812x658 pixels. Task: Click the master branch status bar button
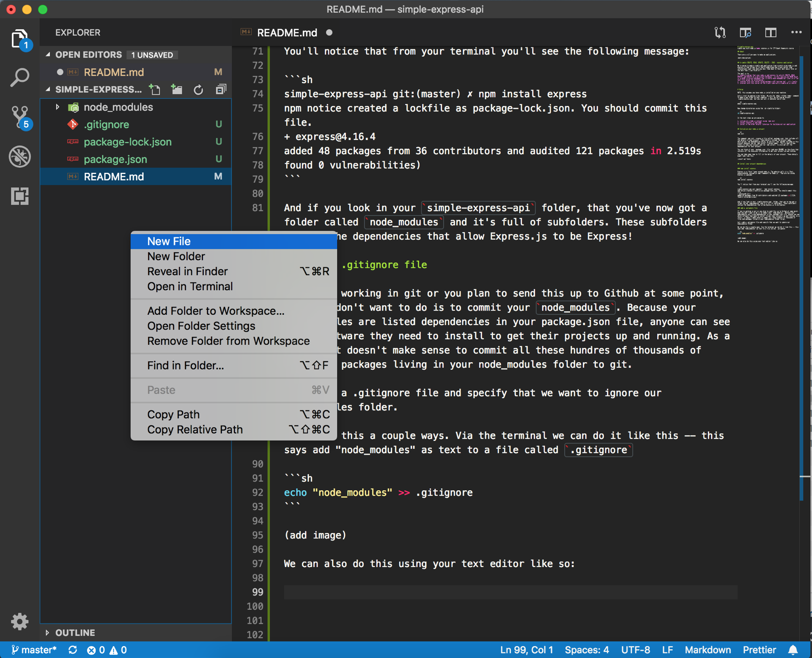[x=34, y=650]
